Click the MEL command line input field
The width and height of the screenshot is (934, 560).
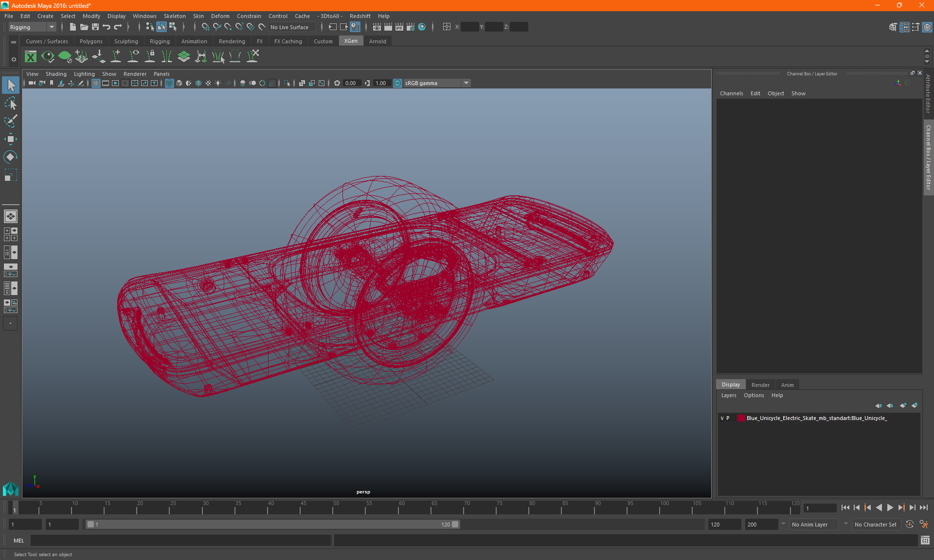coord(180,540)
